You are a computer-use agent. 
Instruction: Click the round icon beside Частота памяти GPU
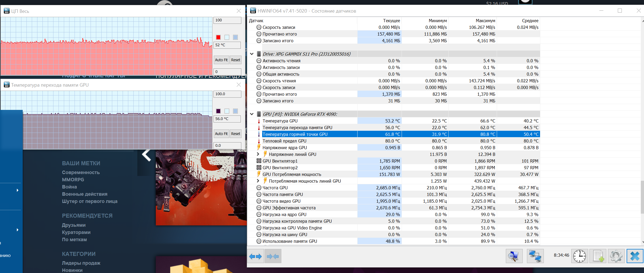pos(259,194)
